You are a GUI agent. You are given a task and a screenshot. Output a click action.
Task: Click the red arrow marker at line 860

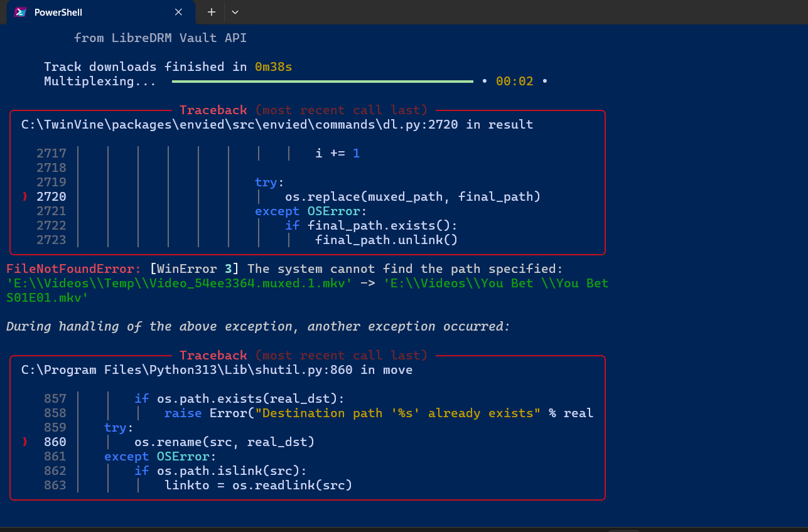click(25, 442)
